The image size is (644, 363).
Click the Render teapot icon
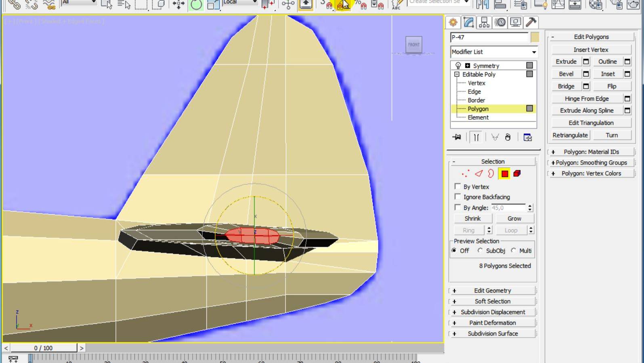[x=633, y=4]
